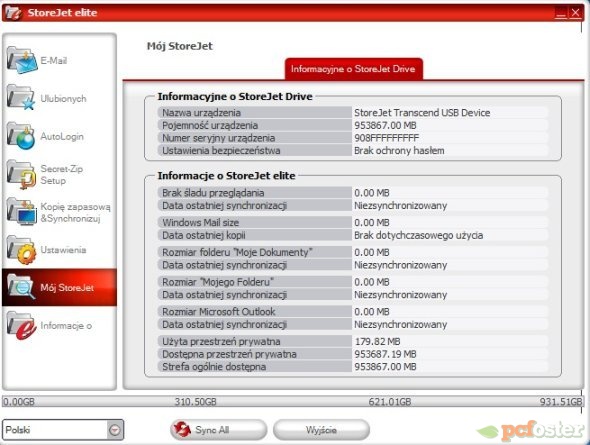Click Brak dotychczasowego użycia value

click(x=418, y=235)
